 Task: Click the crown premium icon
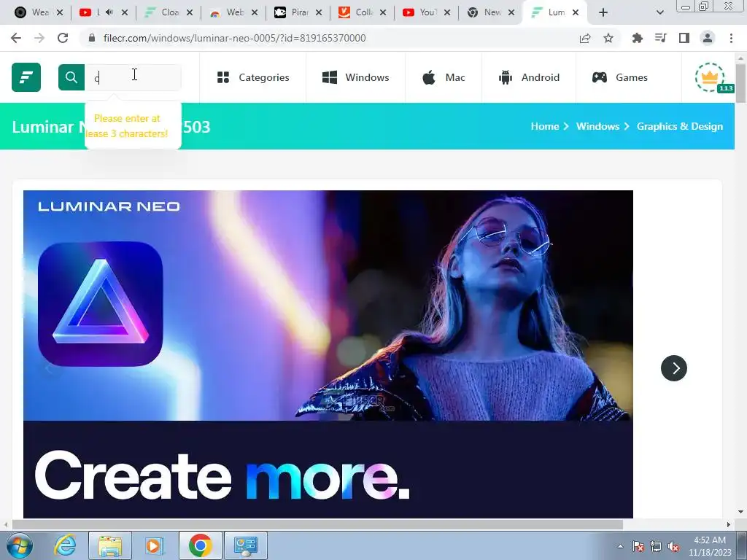(710, 77)
